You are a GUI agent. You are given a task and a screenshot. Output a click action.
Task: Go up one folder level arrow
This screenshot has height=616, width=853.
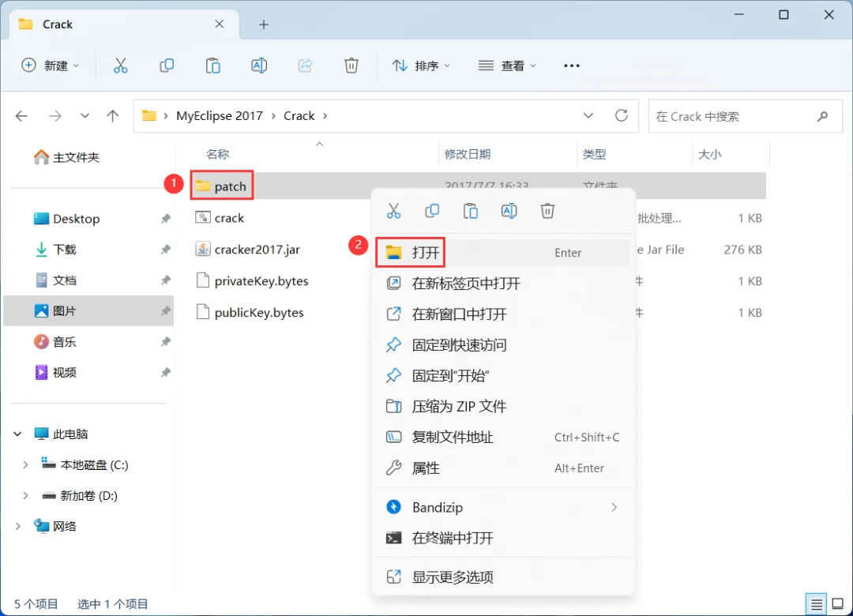click(113, 116)
